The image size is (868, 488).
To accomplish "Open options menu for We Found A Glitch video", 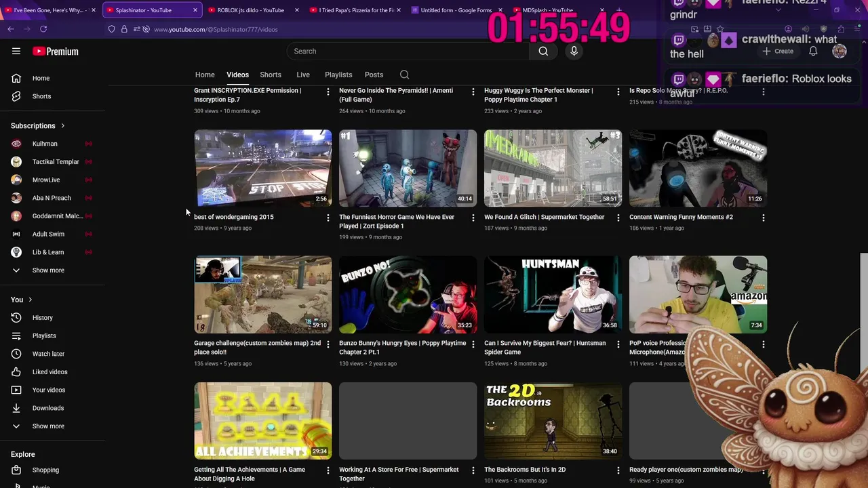I will point(618,218).
